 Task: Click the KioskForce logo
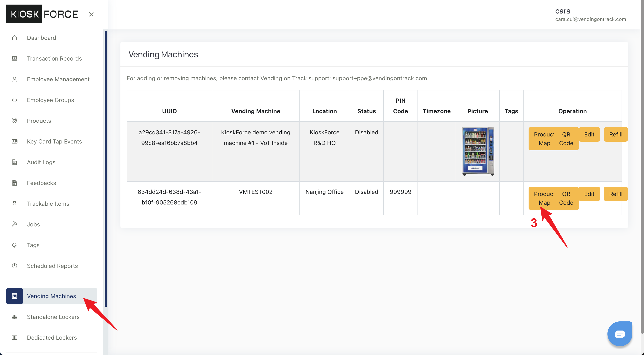click(42, 14)
